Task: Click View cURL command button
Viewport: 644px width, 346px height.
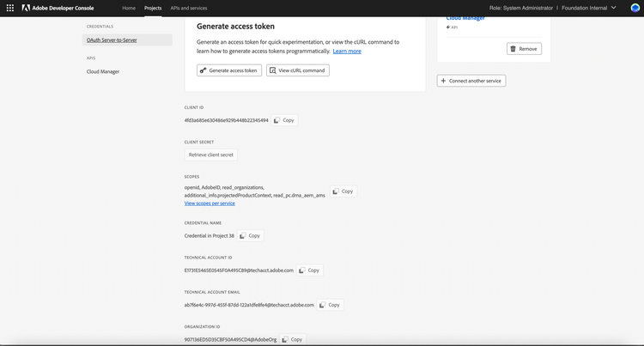Action: [x=298, y=70]
